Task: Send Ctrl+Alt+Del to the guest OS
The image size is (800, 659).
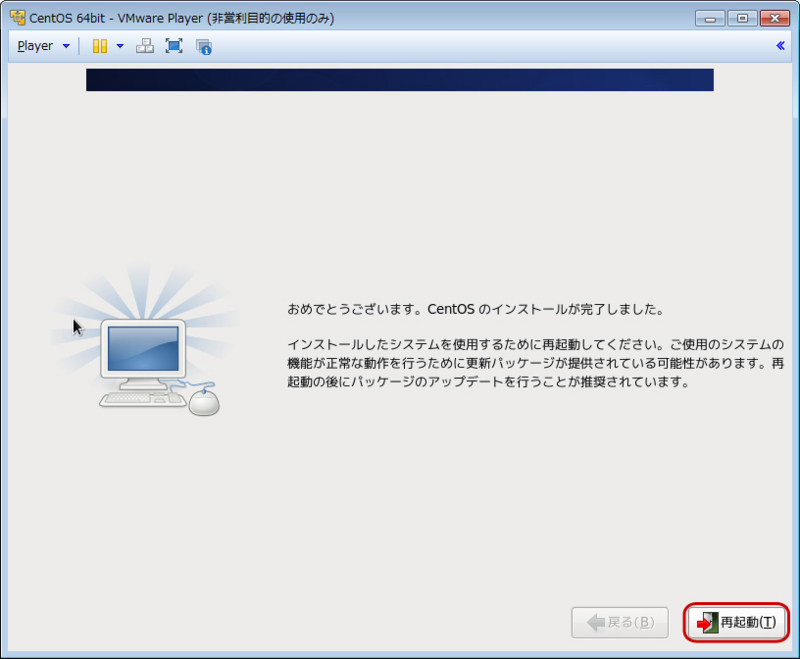Action: tap(146, 45)
